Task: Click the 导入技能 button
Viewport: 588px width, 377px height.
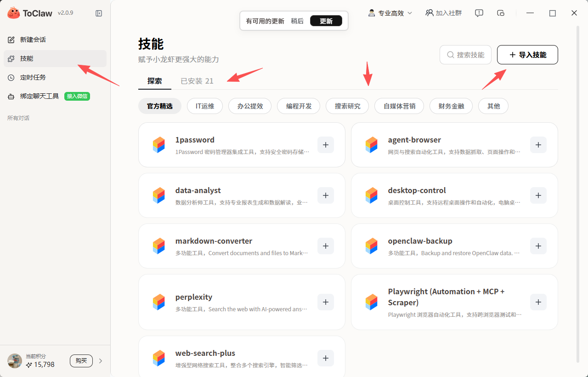Action: (x=527, y=55)
